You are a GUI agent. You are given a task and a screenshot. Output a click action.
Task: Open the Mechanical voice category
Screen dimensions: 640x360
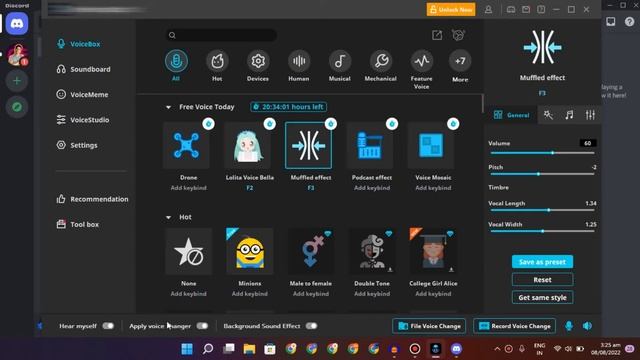coord(381,61)
